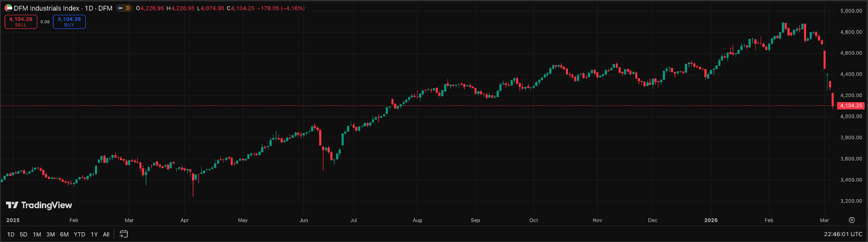This screenshot has width=868, height=242.
Task: Click the 4,400.00 price axis label
Action: [851, 74]
